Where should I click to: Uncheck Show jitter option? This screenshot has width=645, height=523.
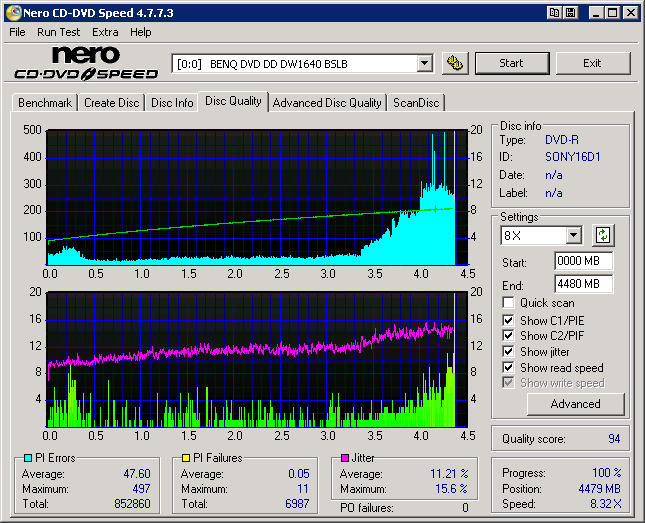[x=509, y=352]
